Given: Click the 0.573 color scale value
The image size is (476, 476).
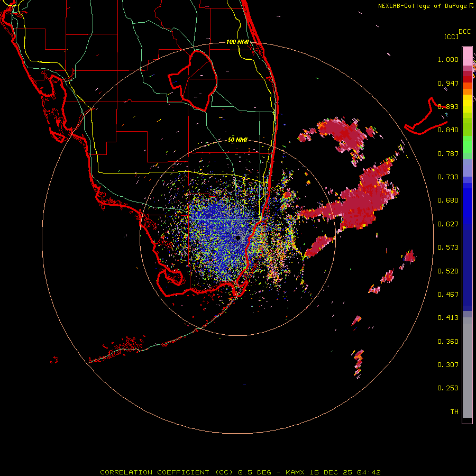Looking at the screenshot, I should point(448,248).
